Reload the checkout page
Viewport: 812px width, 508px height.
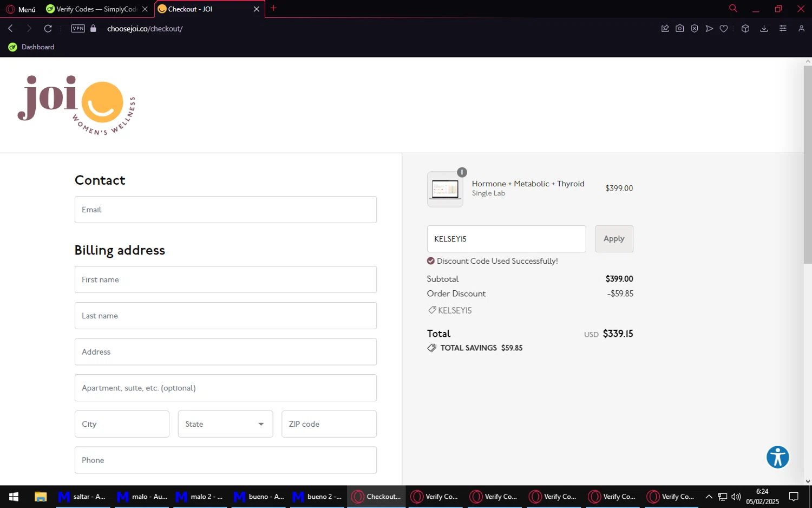(48, 29)
